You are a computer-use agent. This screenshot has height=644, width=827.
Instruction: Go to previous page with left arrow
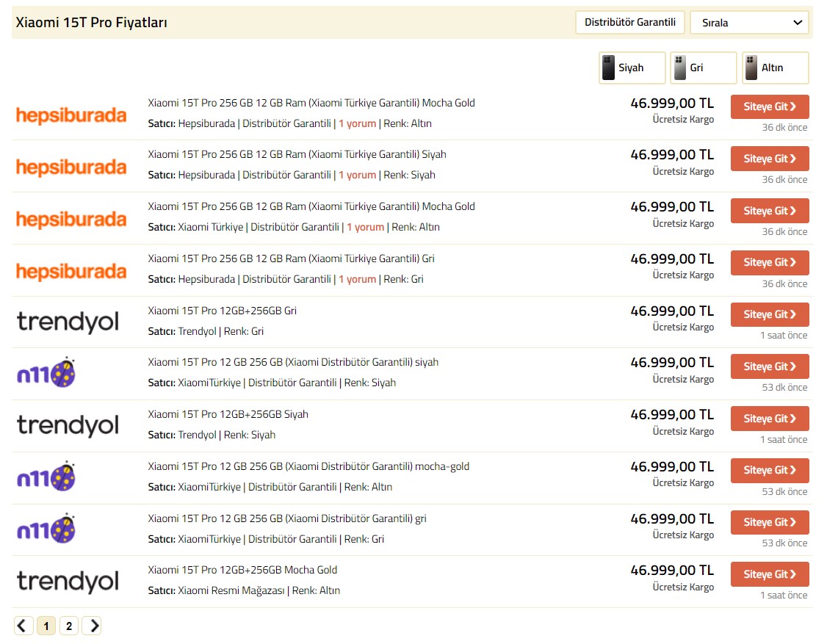coord(24,626)
